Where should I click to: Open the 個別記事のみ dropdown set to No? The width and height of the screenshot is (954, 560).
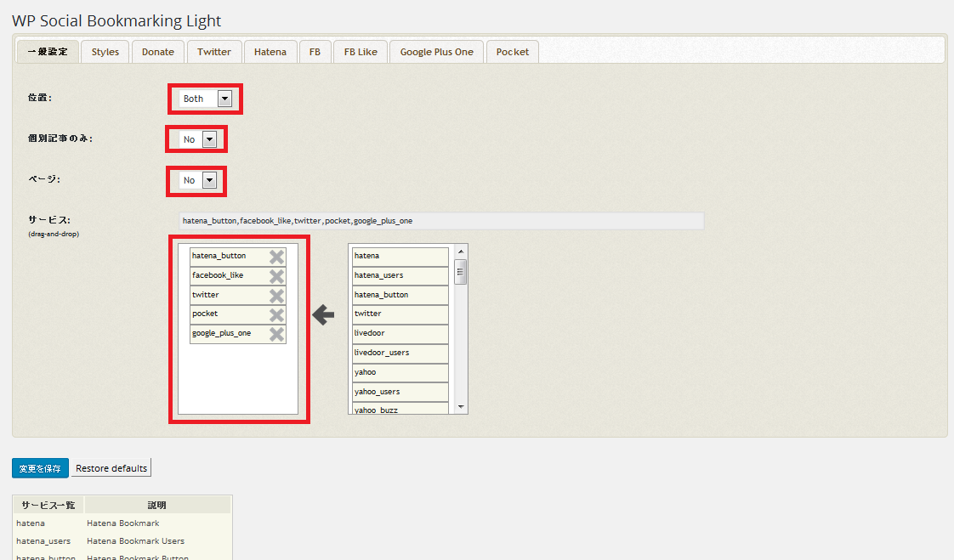pyautogui.click(x=198, y=139)
